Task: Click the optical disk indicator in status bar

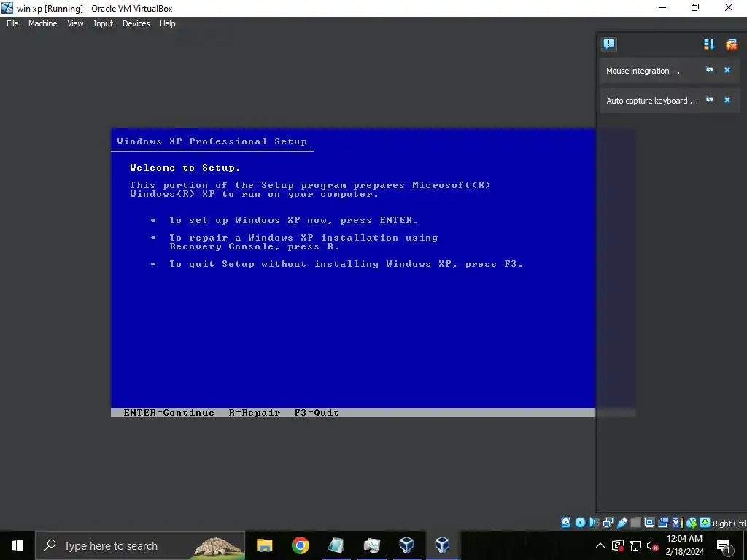Action: tap(580, 522)
